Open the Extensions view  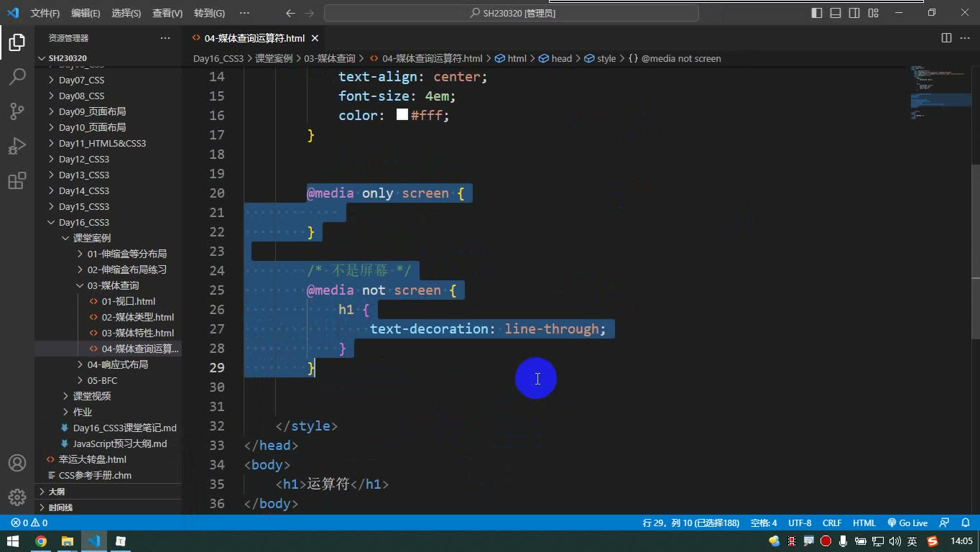pos(17,180)
